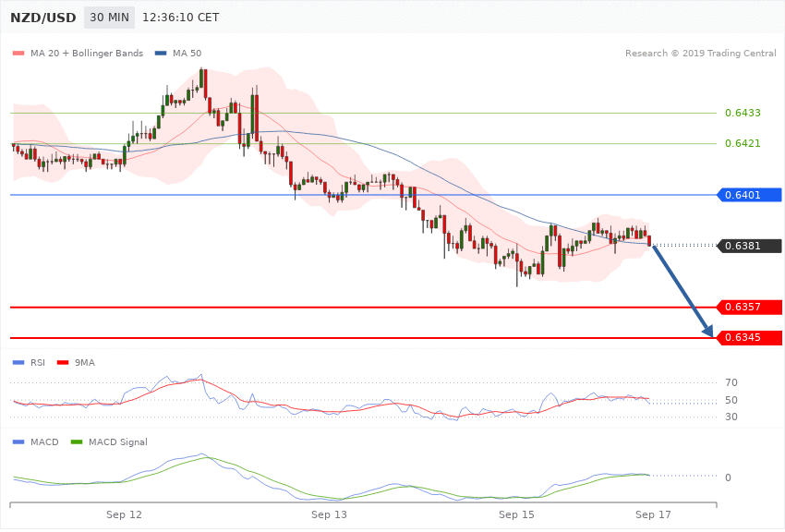Select the 30 MIN timeframe badge
This screenshot has width=785, height=532.
109,18
